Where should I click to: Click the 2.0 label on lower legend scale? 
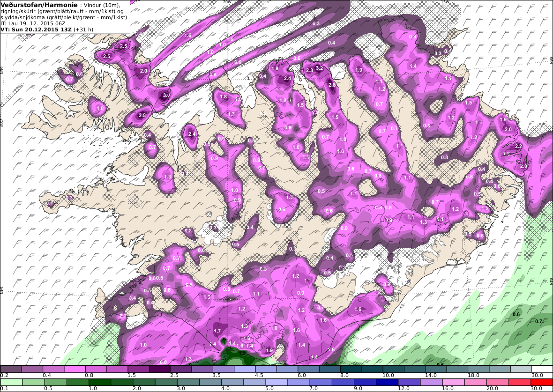(137, 388)
